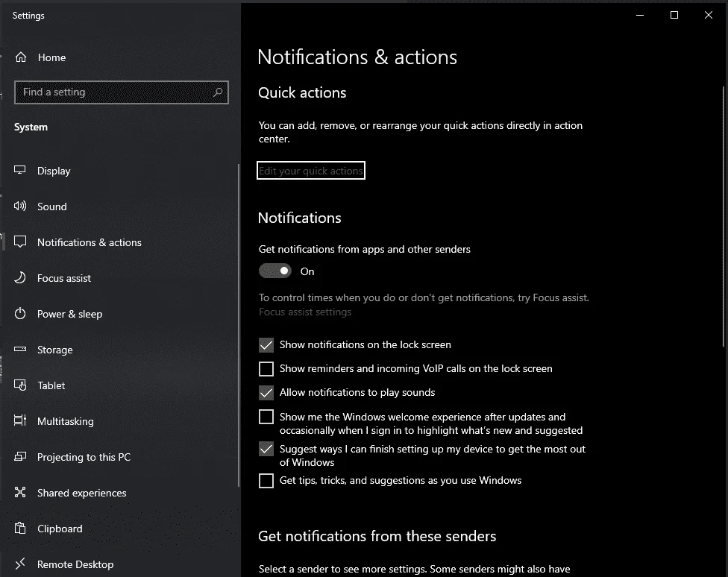This screenshot has width=728, height=577.
Task: Click Edit your quick actions link
Action: 310,171
